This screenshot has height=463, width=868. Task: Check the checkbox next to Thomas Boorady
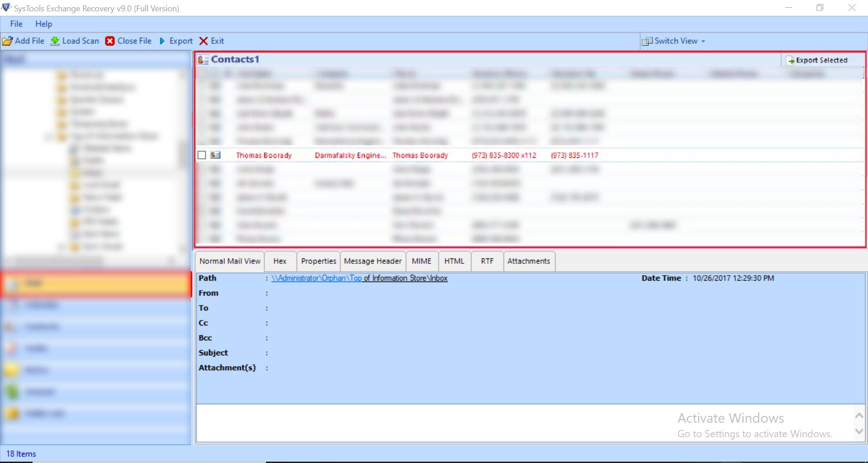coord(201,155)
